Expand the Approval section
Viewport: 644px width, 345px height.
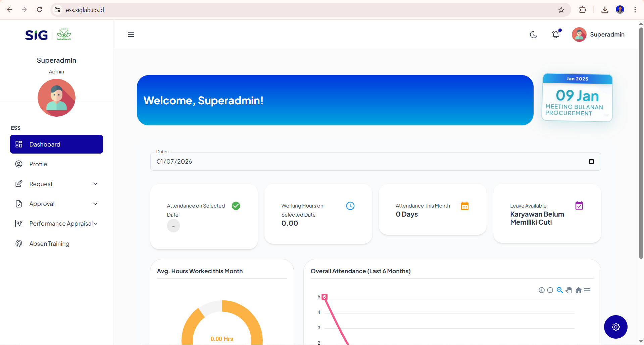pyautogui.click(x=96, y=204)
